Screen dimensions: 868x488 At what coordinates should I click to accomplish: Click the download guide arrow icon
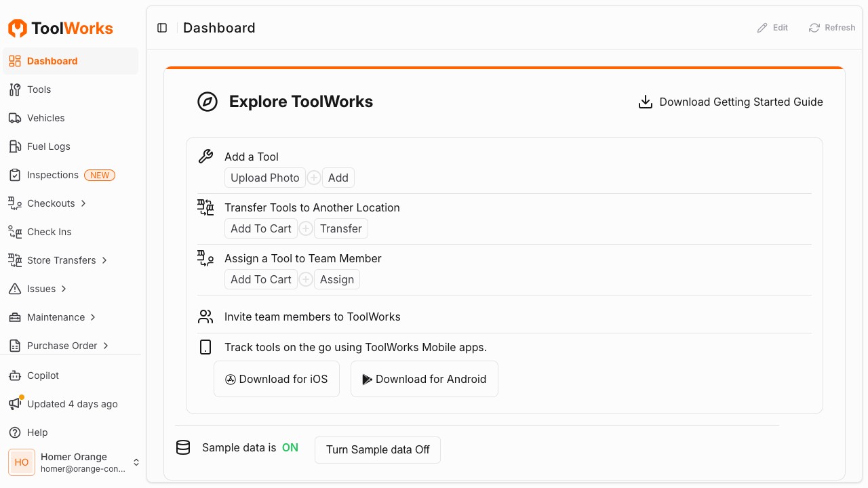tap(646, 102)
